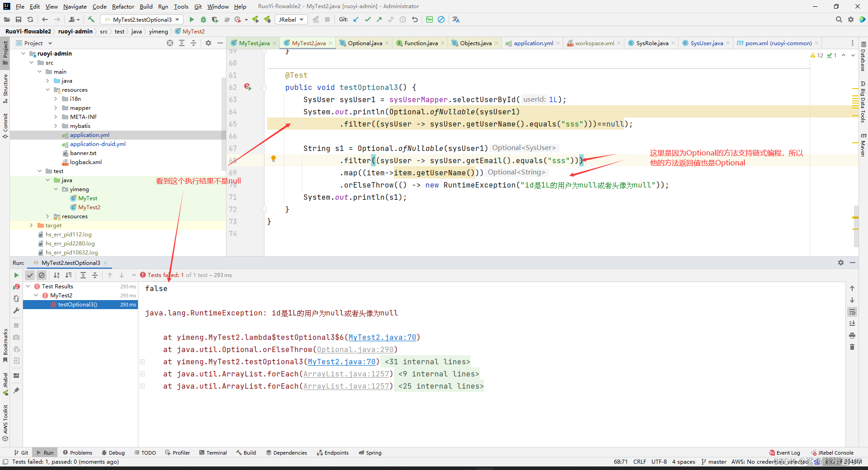The image size is (868, 470).
Task: Open Event Log from status bar
Action: click(x=784, y=452)
